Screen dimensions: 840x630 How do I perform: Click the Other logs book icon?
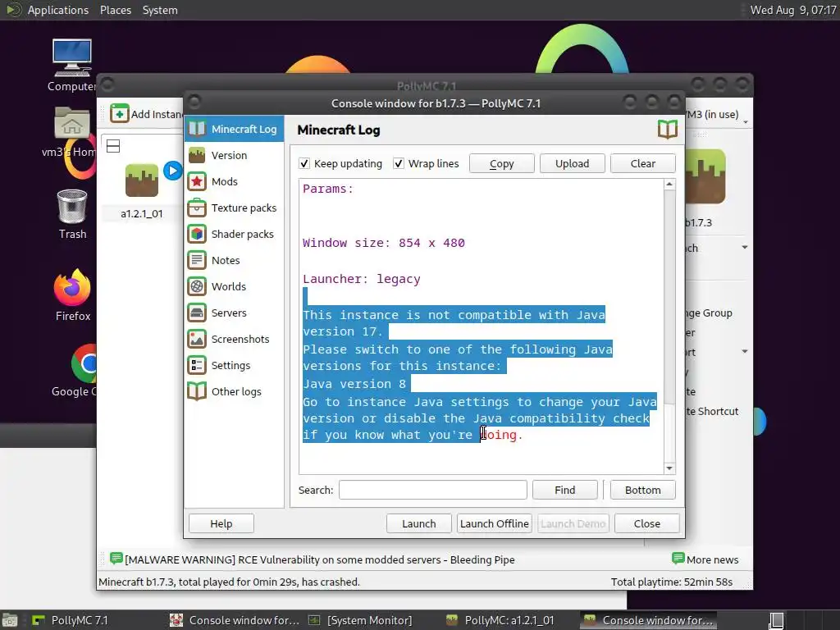click(x=197, y=391)
